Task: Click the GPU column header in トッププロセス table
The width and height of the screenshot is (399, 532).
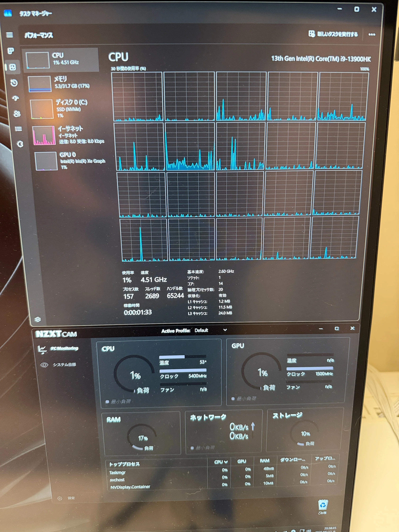Action: 242,461
